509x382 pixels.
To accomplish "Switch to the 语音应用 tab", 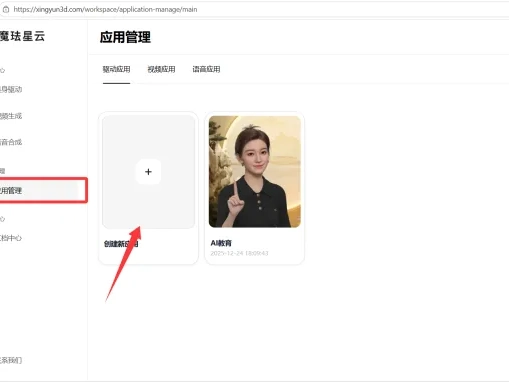I will pyautogui.click(x=206, y=69).
